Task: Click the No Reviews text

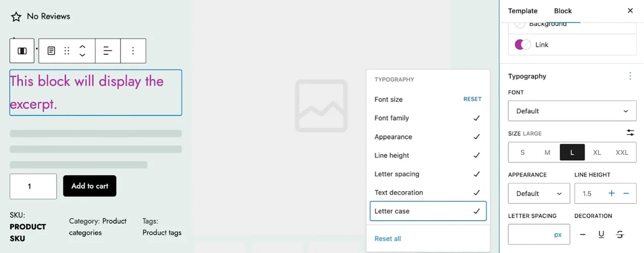Action: click(49, 16)
